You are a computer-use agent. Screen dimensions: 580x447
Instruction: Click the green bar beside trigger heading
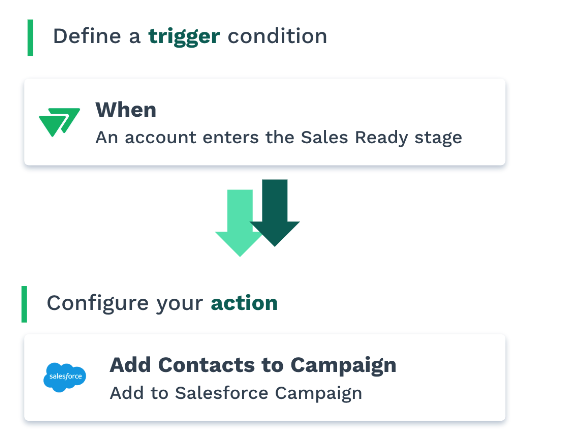(x=30, y=38)
